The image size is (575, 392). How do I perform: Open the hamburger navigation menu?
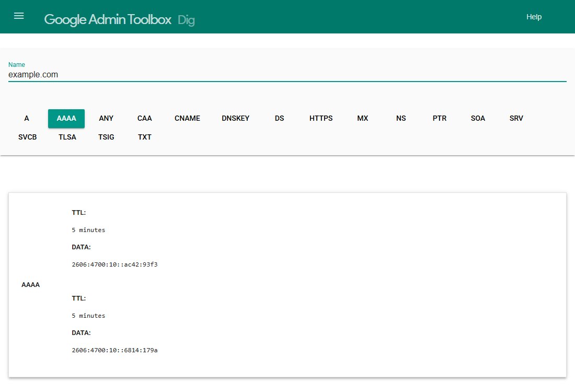pos(19,16)
